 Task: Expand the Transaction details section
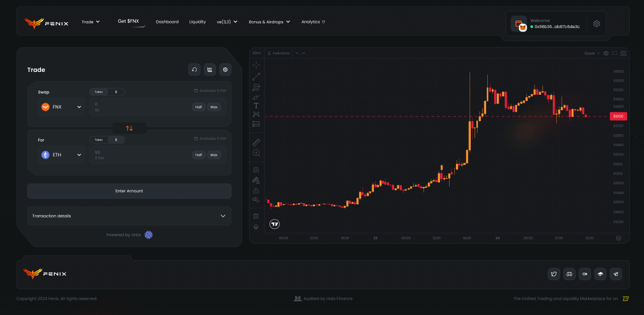click(x=129, y=216)
